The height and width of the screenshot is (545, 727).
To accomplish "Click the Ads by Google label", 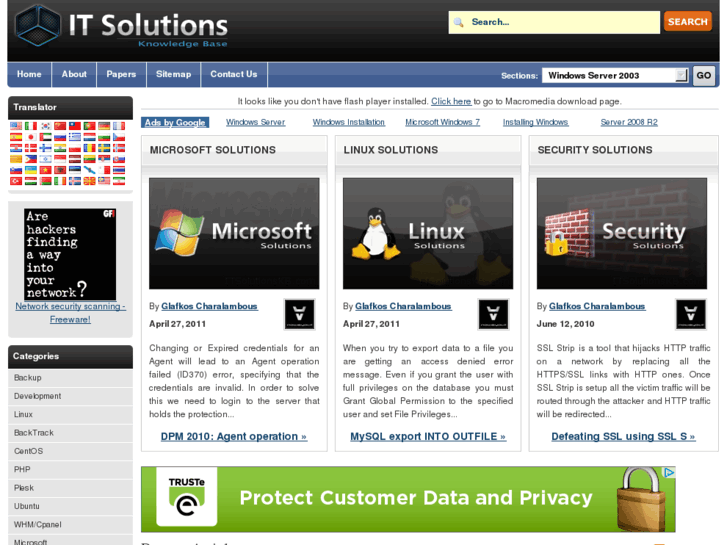I will pyautogui.click(x=175, y=122).
